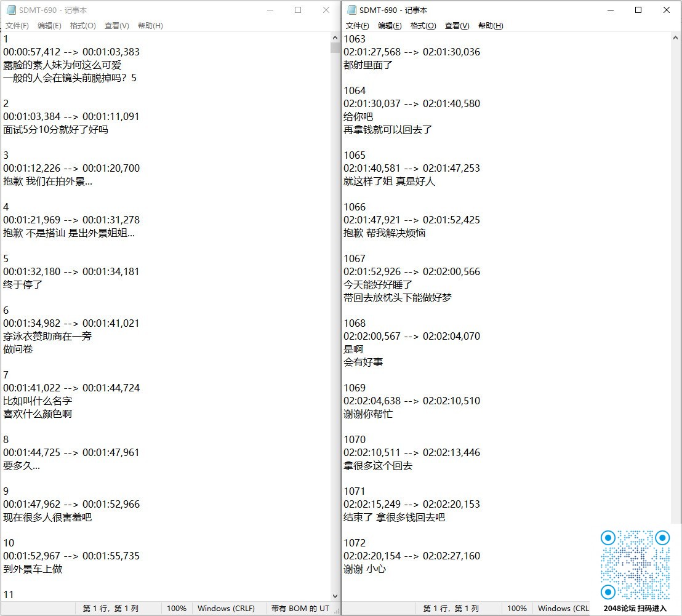Open 查看(V) menu in left Notepad window
682x616 pixels.
click(x=116, y=26)
